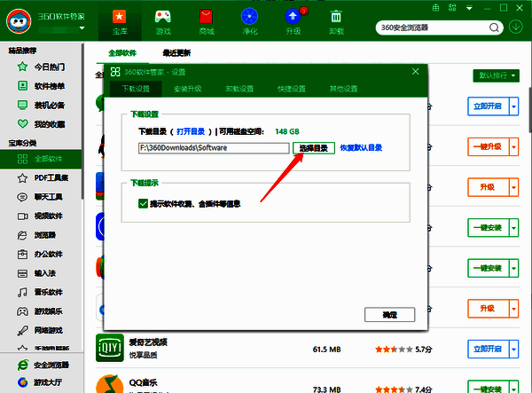Click the 恢复默认目录 link
The width and height of the screenshot is (532, 393).
pyautogui.click(x=362, y=148)
